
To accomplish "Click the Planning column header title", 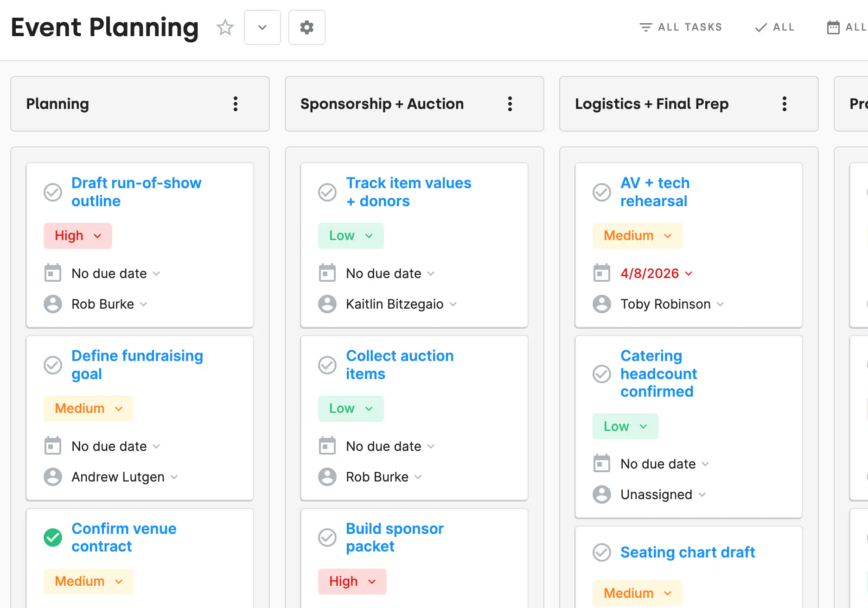I will (x=57, y=104).
